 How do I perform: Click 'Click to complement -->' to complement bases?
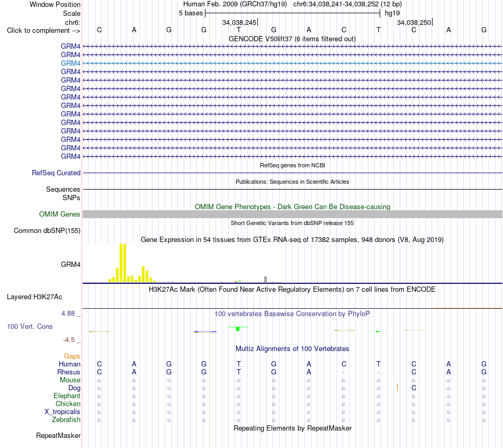[x=43, y=31]
